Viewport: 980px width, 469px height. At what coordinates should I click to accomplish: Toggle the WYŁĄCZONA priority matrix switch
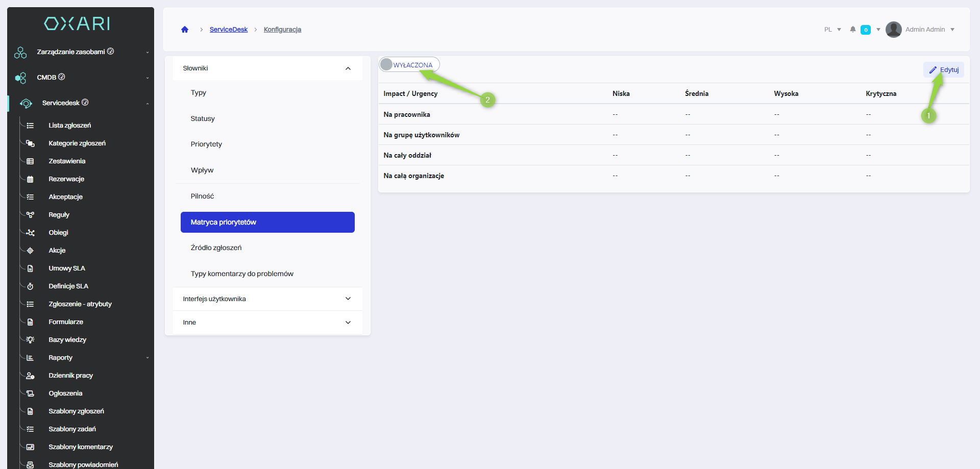click(387, 65)
